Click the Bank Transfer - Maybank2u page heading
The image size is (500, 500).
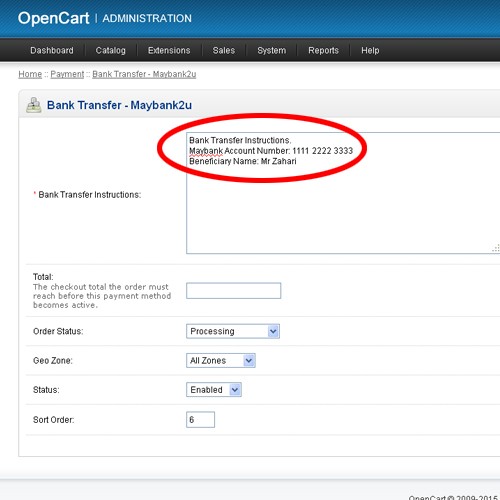[119, 105]
